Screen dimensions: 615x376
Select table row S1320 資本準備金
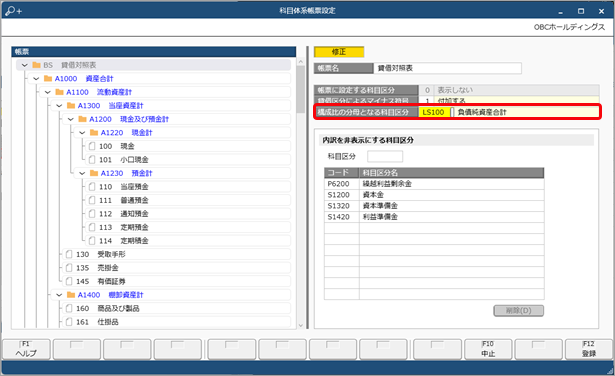[x=434, y=206]
